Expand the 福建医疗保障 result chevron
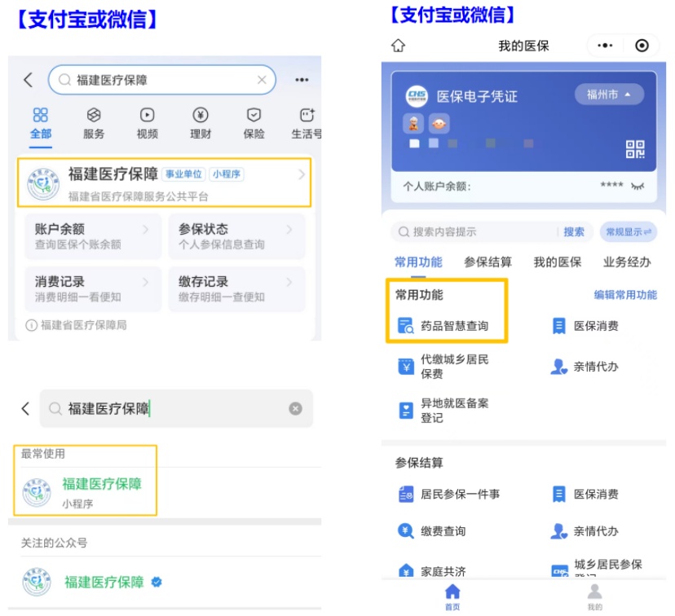 pos(302,174)
